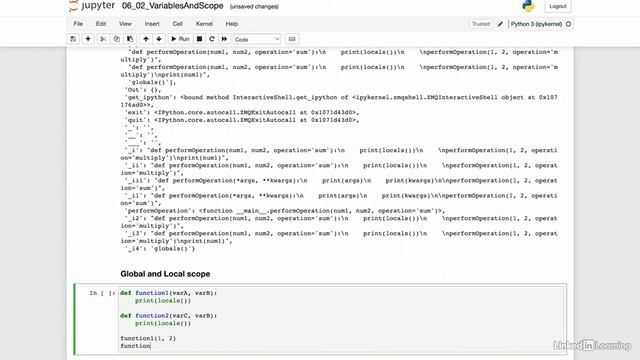Open the Cell menu
This screenshot has height=360, width=640.
pos(178,24)
